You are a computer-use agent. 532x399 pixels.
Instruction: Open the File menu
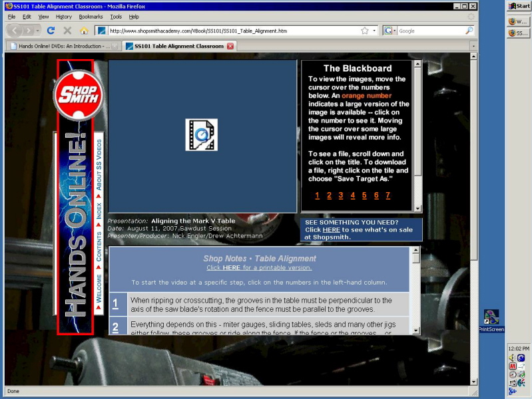[x=11, y=17]
